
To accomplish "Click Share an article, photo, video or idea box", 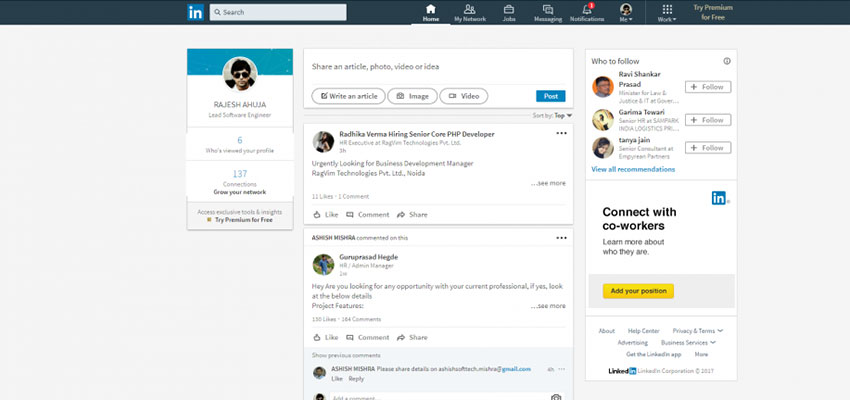I will (x=438, y=67).
